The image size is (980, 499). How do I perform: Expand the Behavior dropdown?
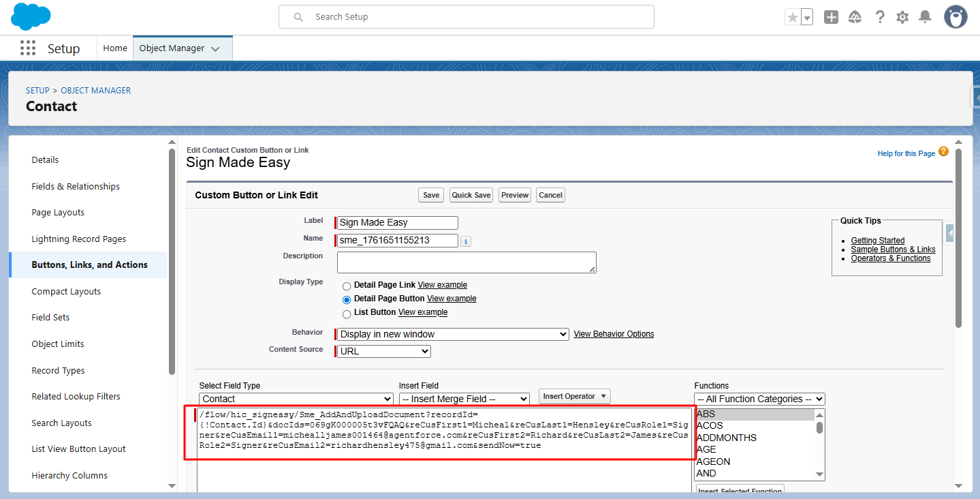click(x=453, y=335)
